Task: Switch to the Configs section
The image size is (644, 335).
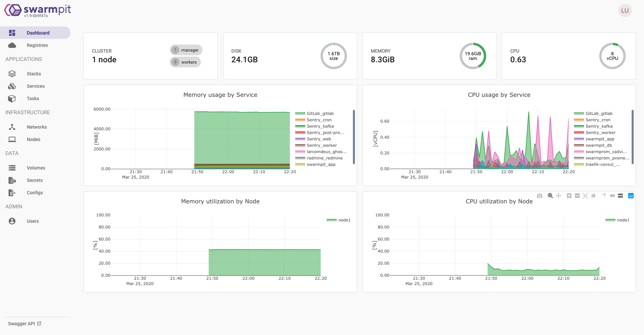Action: pyautogui.click(x=35, y=193)
